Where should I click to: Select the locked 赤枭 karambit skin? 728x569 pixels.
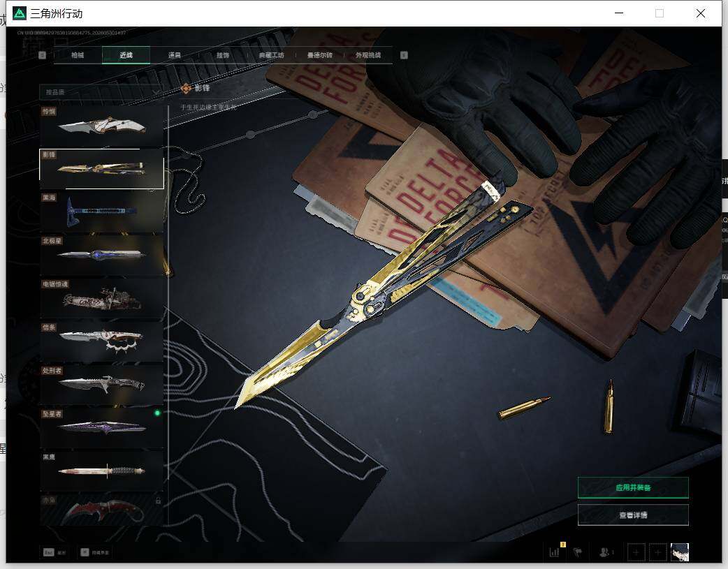point(101,510)
